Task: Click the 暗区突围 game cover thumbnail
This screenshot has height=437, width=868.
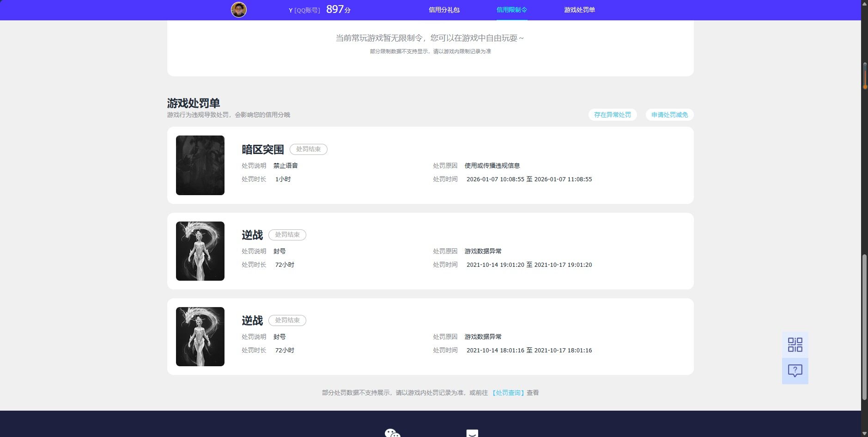Action: click(200, 165)
